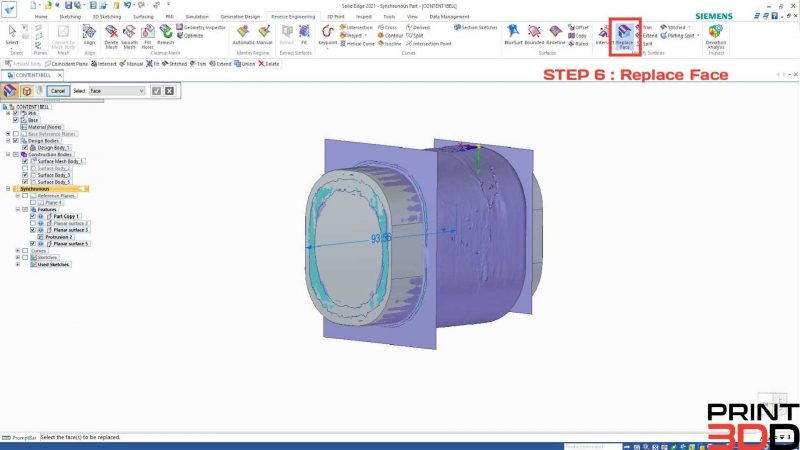Click the Optimize mesh command
Screen dimensions: 800x450
pos(190,36)
